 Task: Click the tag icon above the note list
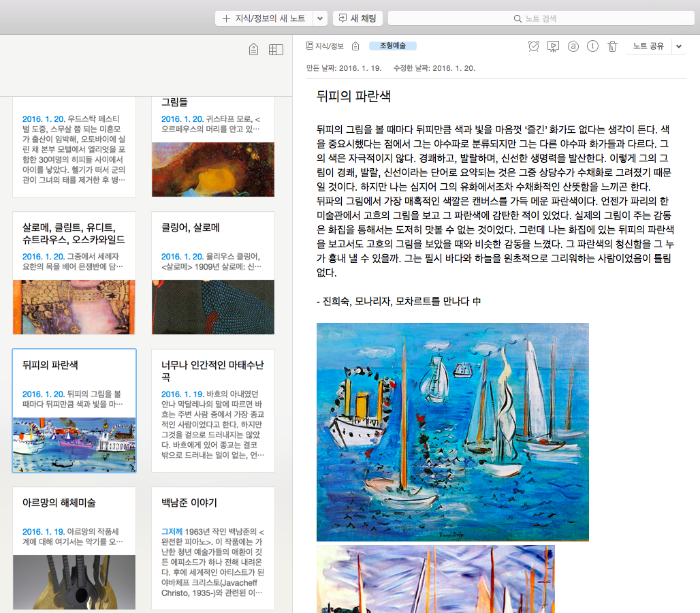tap(253, 49)
